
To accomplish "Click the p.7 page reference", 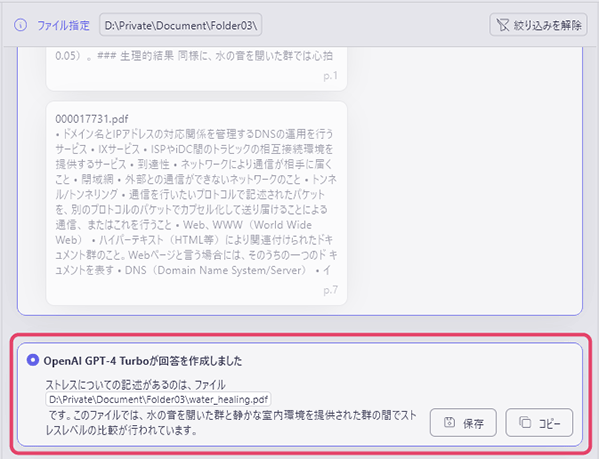I will [330, 290].
